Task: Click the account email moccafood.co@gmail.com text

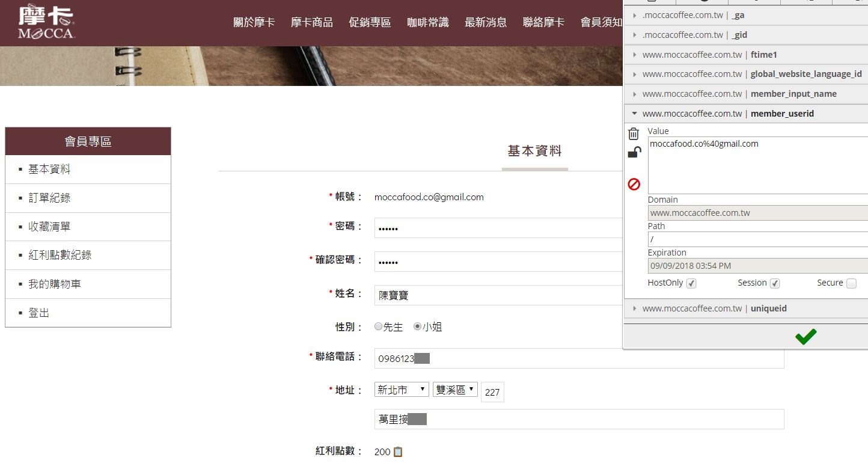Action: [x=429, y=197]
